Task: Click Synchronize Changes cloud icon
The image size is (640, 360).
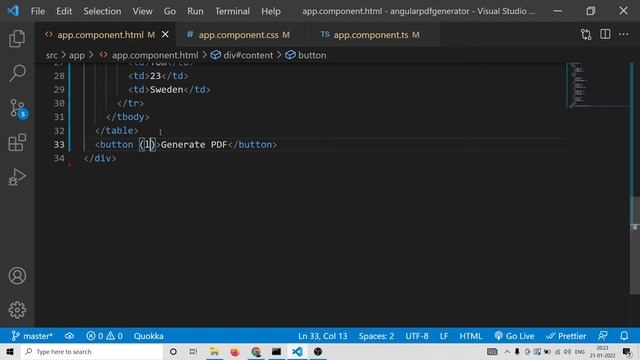Action: pyautogui.click(x=69, y=336)
